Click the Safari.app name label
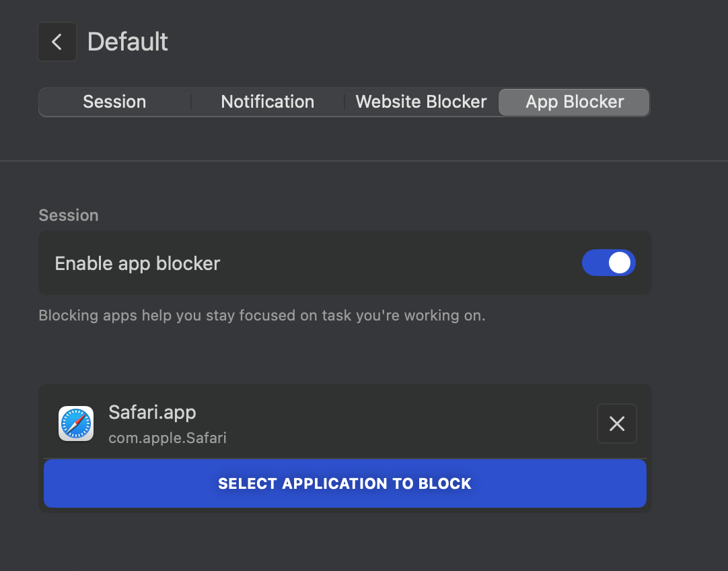 (152, 412)
